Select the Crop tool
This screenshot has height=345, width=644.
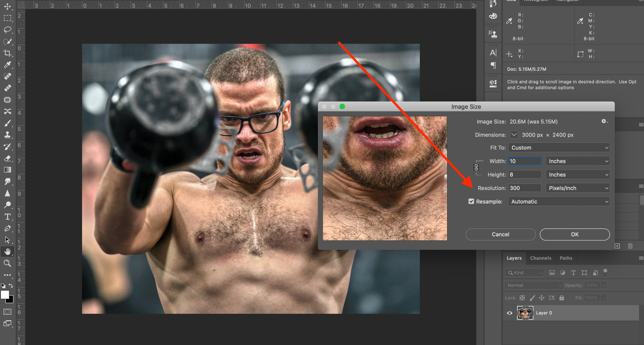[7, 53]
